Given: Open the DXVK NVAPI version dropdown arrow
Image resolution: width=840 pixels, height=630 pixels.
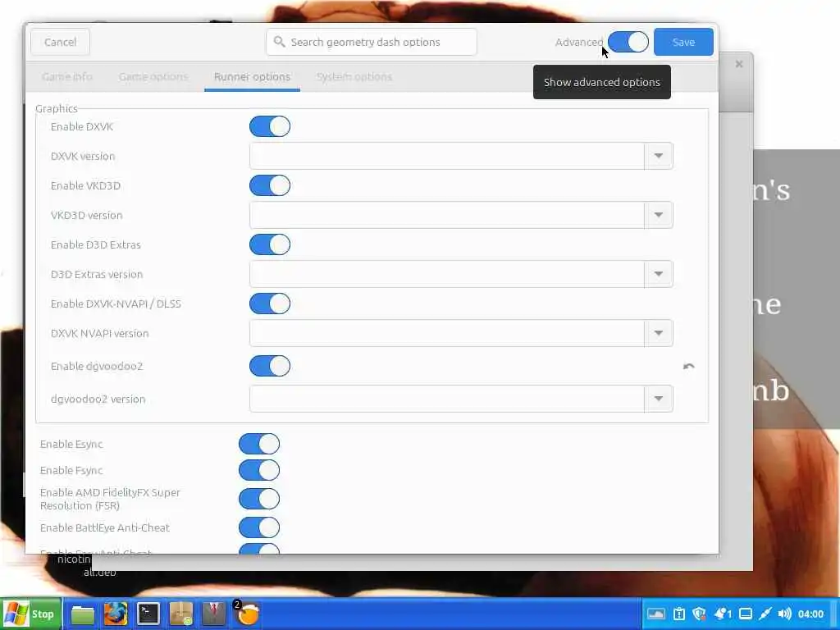Looking at the screenshot, I should pyautogui.click(x=659, y=333).
